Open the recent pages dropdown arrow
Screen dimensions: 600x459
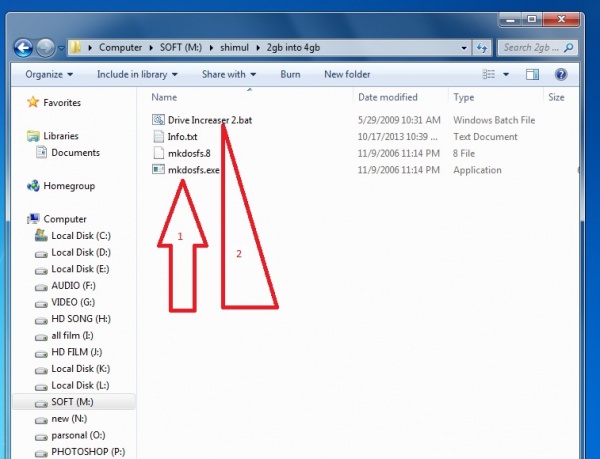click(61, 48)
